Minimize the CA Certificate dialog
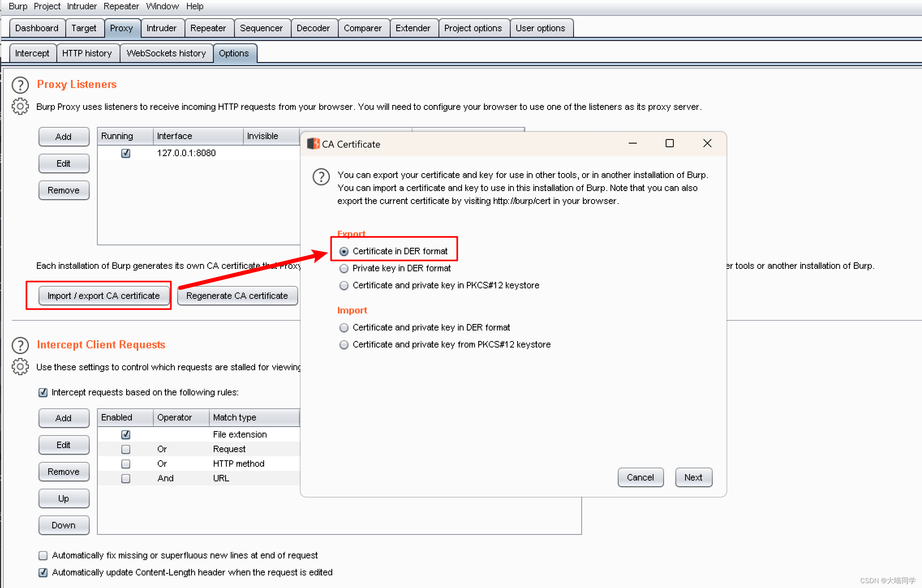 [x=633, y=143]
